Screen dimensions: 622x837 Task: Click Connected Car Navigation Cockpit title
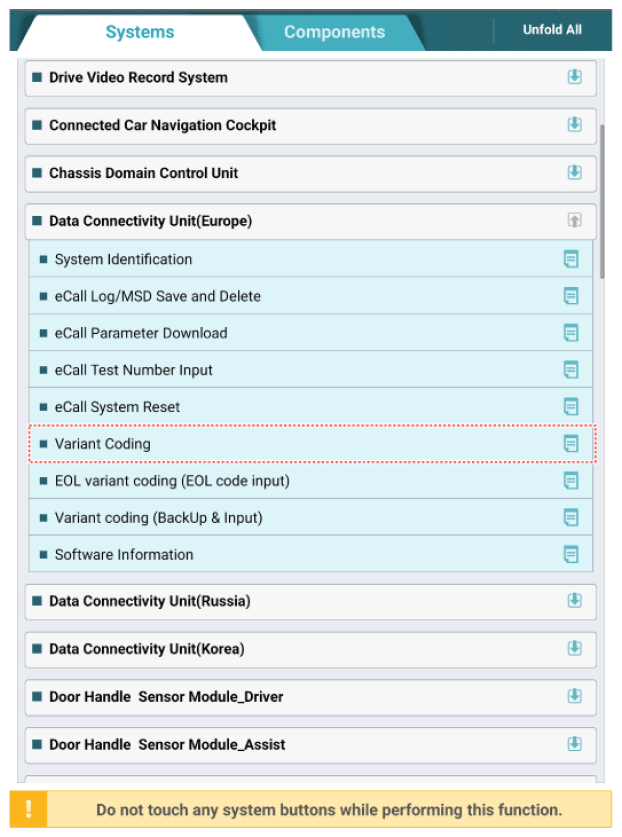point(162,125)
